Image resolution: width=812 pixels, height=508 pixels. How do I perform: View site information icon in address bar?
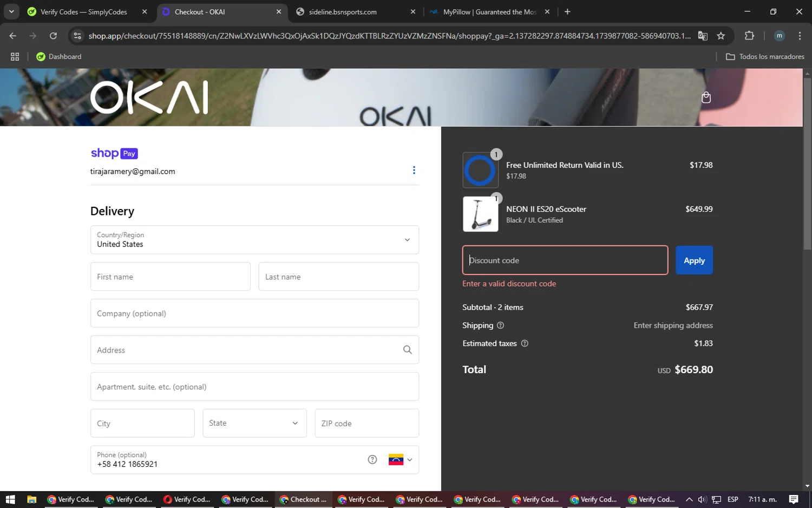pyautogui.click(x=77, y=36)
